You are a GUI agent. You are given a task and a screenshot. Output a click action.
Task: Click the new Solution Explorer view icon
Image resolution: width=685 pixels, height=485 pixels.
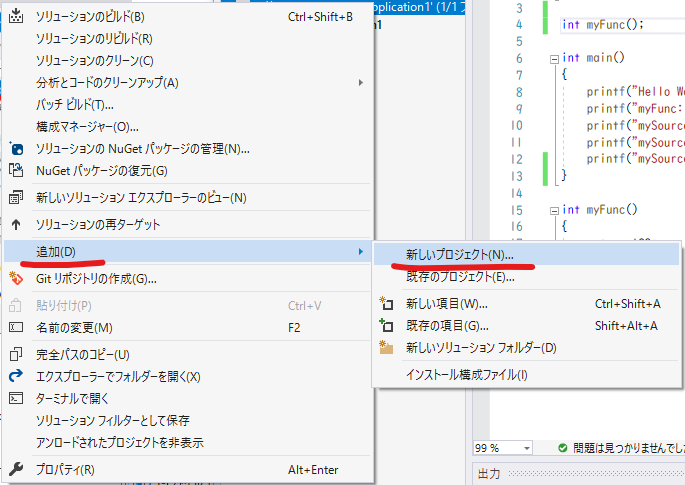16,198
